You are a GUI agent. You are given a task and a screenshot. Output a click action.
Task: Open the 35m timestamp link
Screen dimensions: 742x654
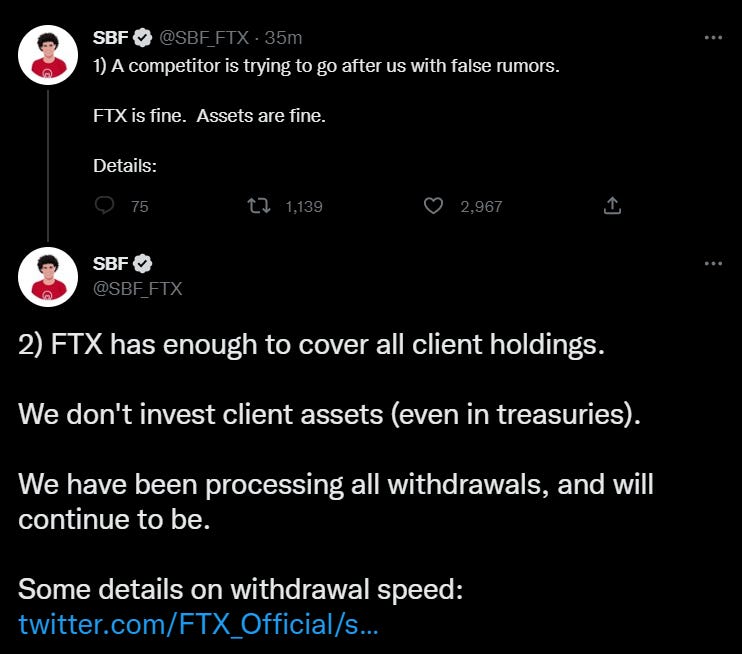pyautogui.click(x=285, y=38)
